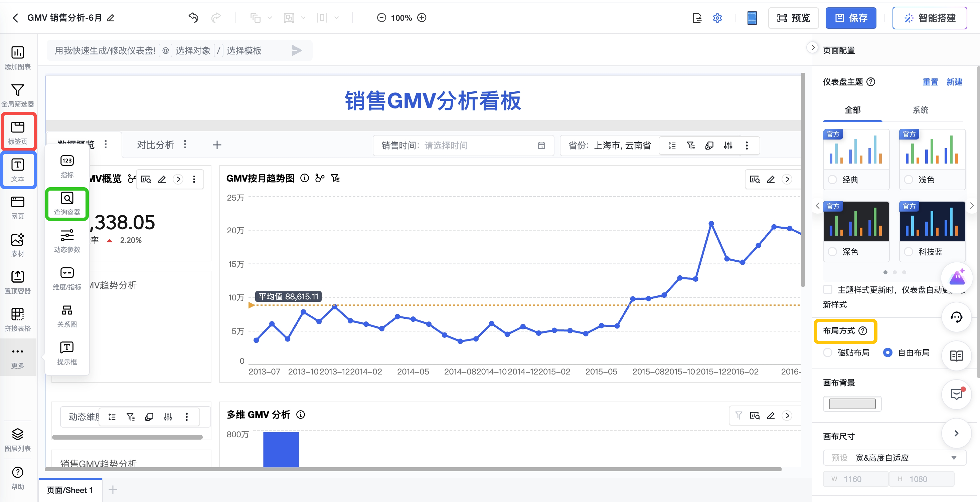The height and width of the screenshot is (502, 980).
Task: Switch to the 对比分析 tab
Action: [155, 145]
